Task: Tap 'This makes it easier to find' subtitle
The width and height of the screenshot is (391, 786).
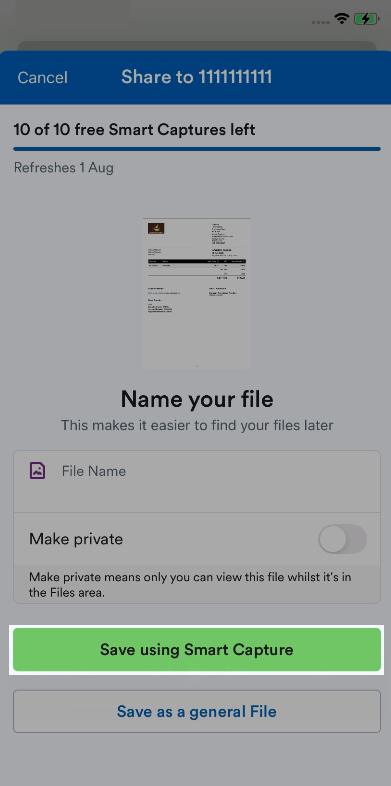Action: pyautogui.click(x=197, y=426)
